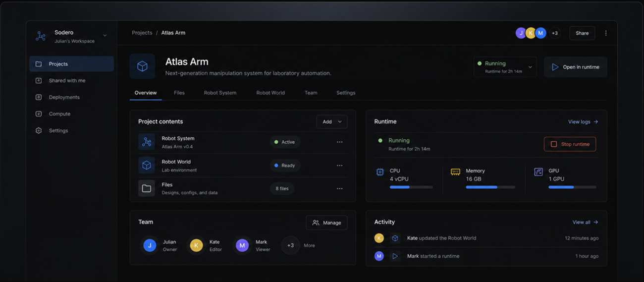Click the Sodero logo icon
644x282 pixels.
tap(41, 36)
